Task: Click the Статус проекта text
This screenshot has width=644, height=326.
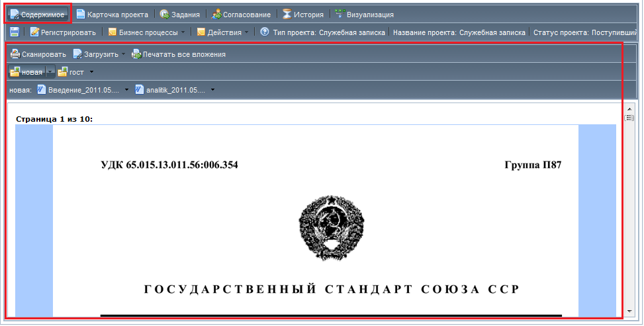Action: tap(585, 32)
